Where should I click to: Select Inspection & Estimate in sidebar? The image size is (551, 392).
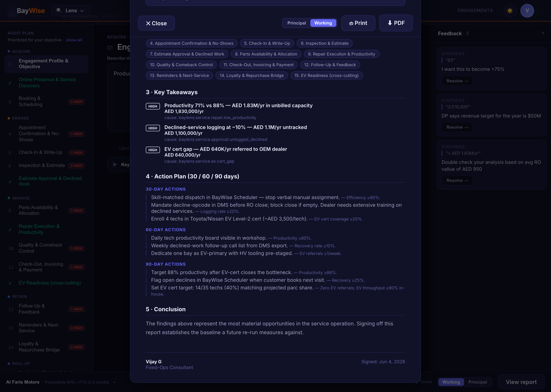pyautogui.click(x=46, y=166)
